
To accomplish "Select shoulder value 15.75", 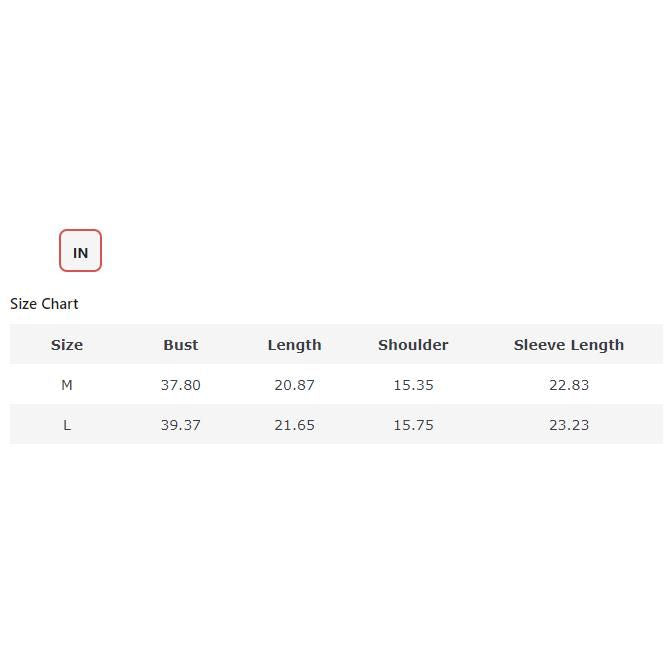I will click(x=413, y=425).
